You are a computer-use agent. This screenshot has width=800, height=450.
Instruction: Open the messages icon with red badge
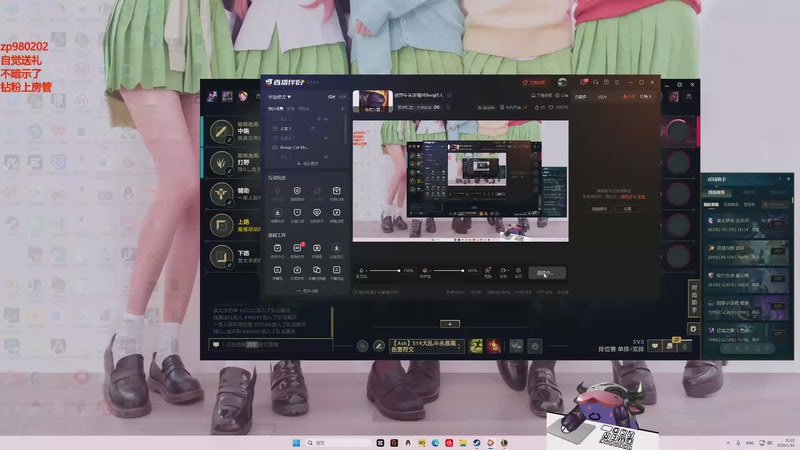point(584,82)
